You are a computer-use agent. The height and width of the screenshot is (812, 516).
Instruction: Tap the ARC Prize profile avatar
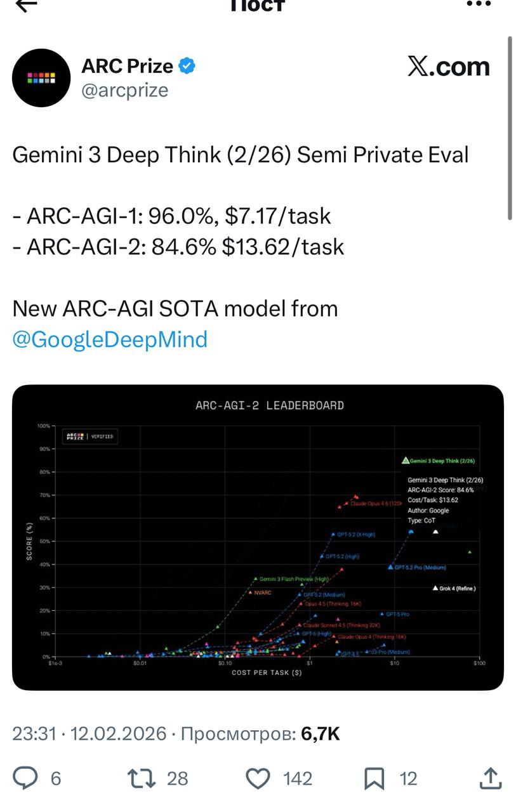41,77
